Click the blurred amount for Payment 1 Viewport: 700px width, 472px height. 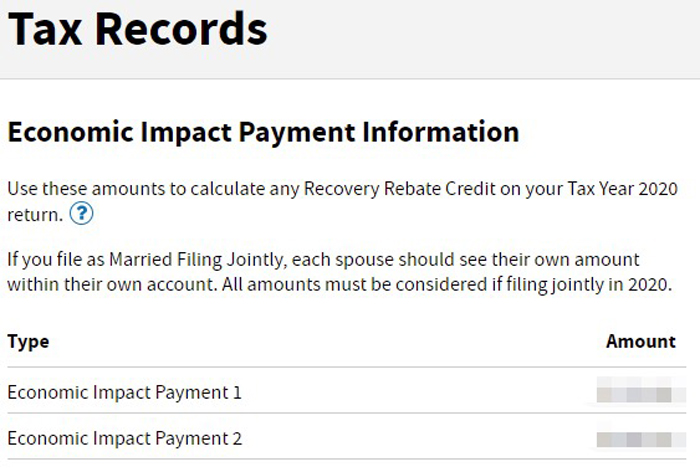[x=641, y=392]
